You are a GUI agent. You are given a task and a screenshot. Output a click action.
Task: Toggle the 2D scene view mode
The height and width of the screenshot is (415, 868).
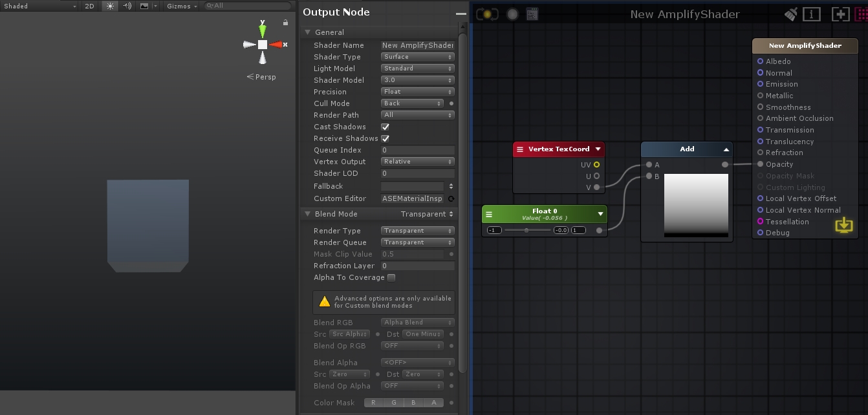click(90, 6)
